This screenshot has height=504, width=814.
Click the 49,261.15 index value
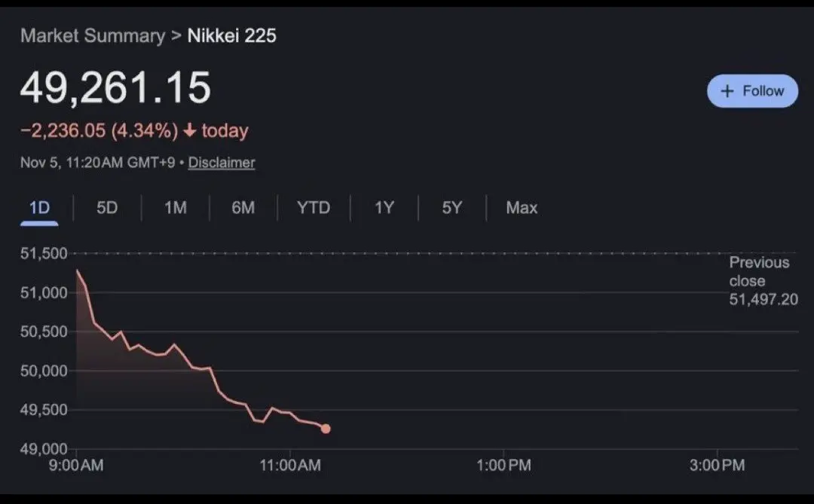(x=115, y=89)
